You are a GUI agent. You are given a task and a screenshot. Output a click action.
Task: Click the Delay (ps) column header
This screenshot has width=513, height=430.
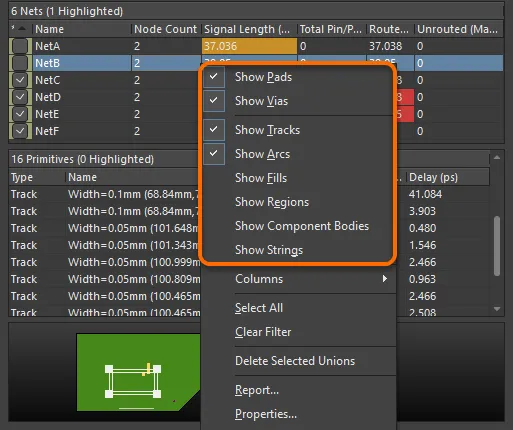(x=433, y=177)
